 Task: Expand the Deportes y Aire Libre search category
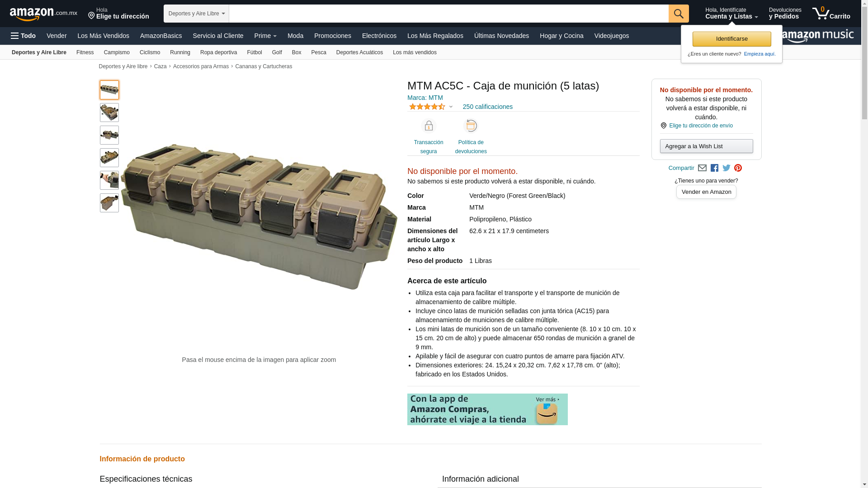pos(196,14)
